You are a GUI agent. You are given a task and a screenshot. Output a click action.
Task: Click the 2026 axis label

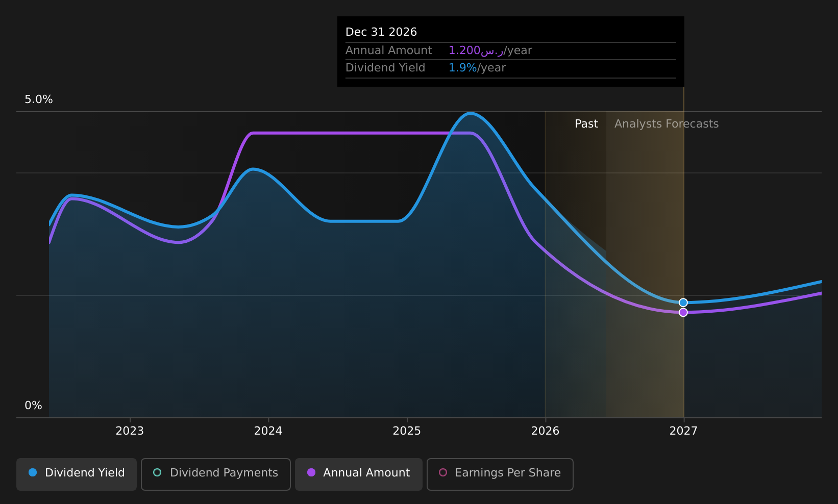(546, 431)
